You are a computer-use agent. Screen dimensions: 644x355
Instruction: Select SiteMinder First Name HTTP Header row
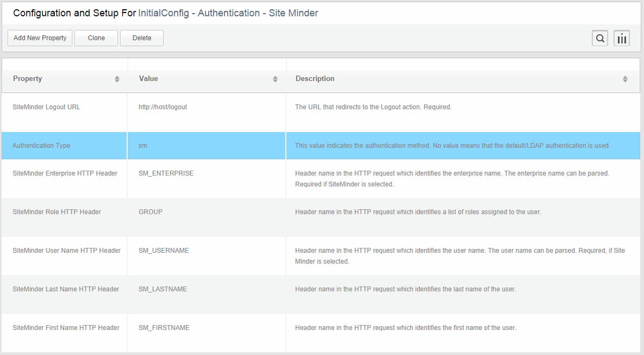[x=66, y=328]
